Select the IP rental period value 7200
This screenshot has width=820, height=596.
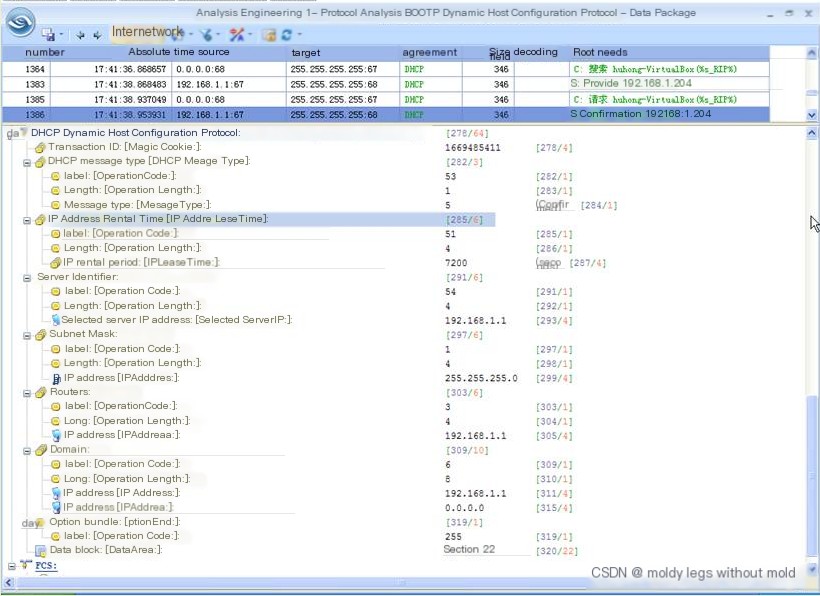click(x=456, y=263)
